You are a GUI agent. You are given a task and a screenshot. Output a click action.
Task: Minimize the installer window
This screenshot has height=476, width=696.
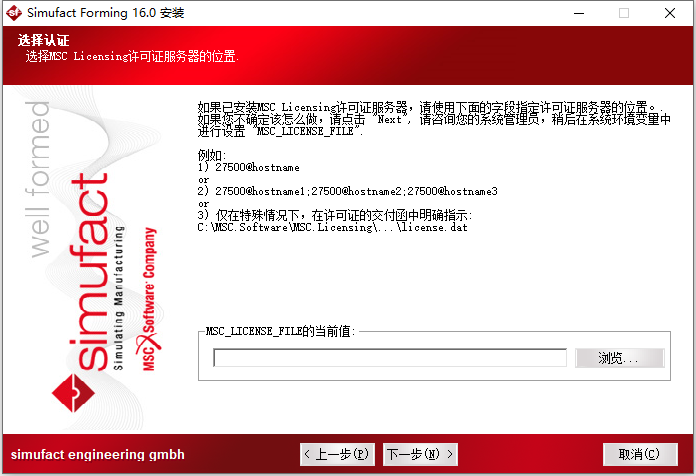[579, 13]
